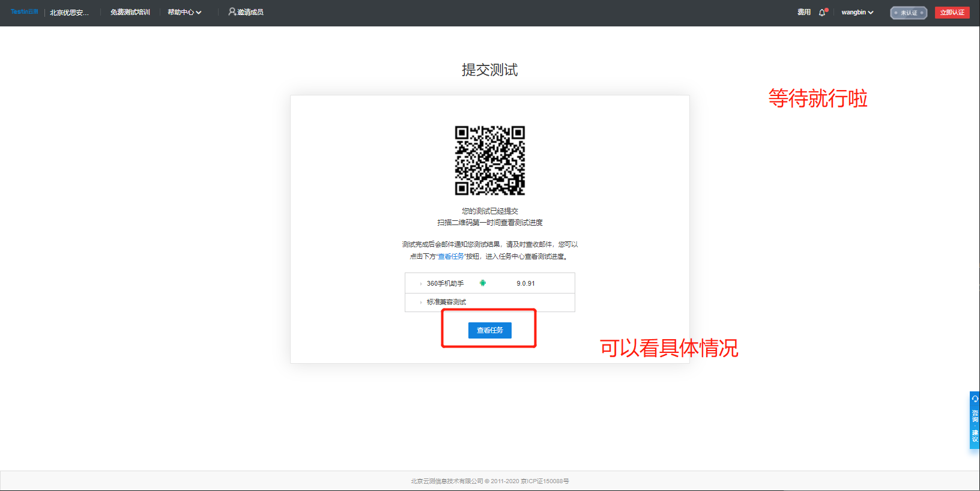Click the Testin云测 logo

(x=25, y=12)
